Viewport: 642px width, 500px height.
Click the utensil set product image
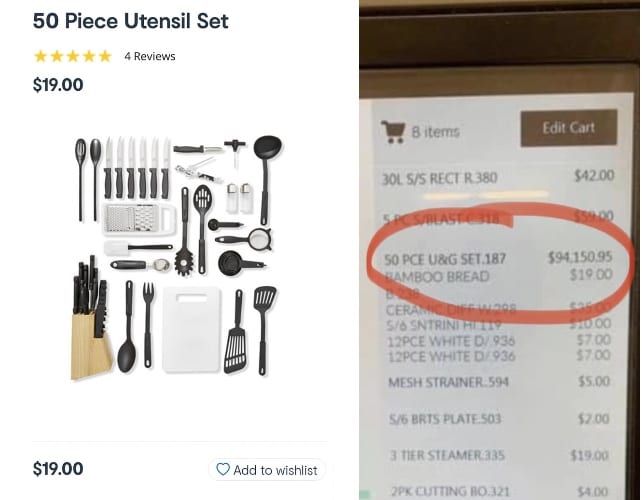pos(178,257)
